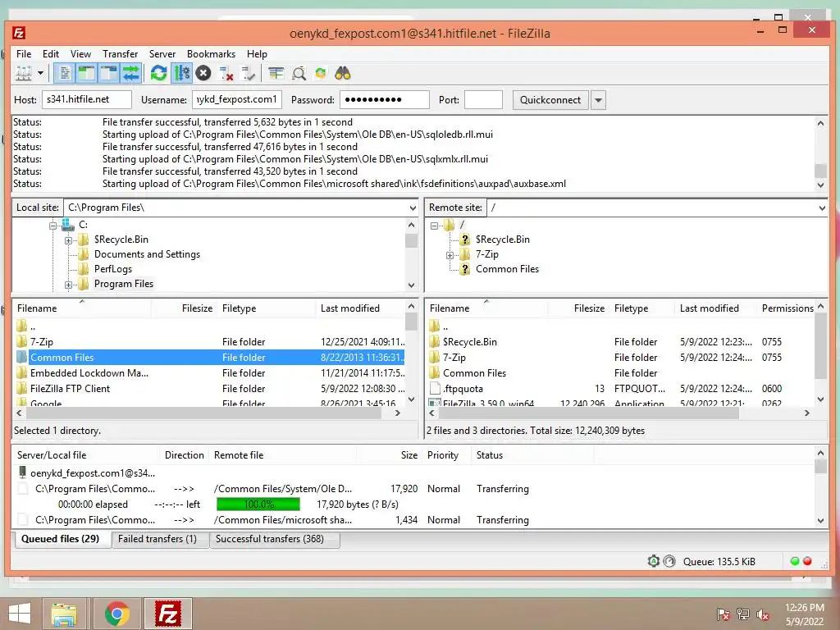
Task: Click the Quickconnect button
Action: click(550, 99)
